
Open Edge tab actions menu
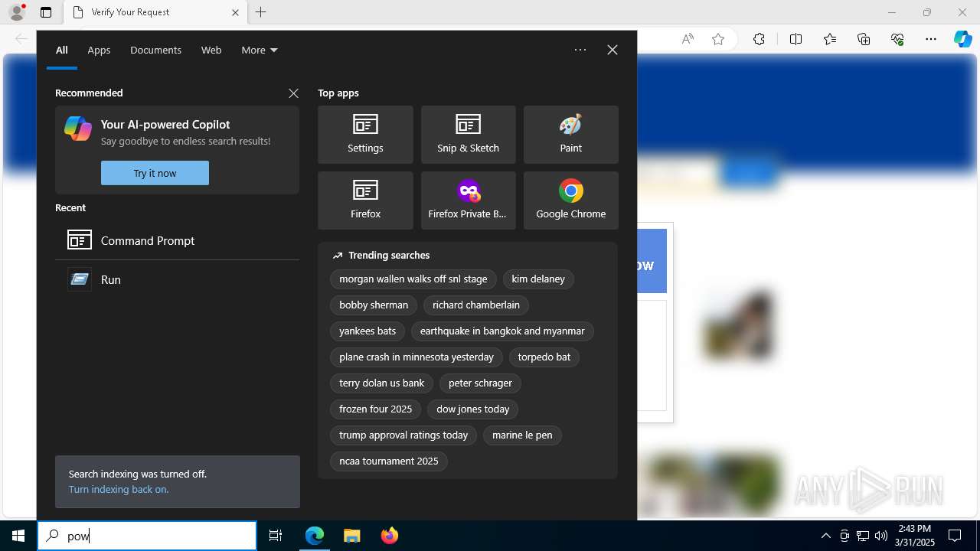[46, 12]
